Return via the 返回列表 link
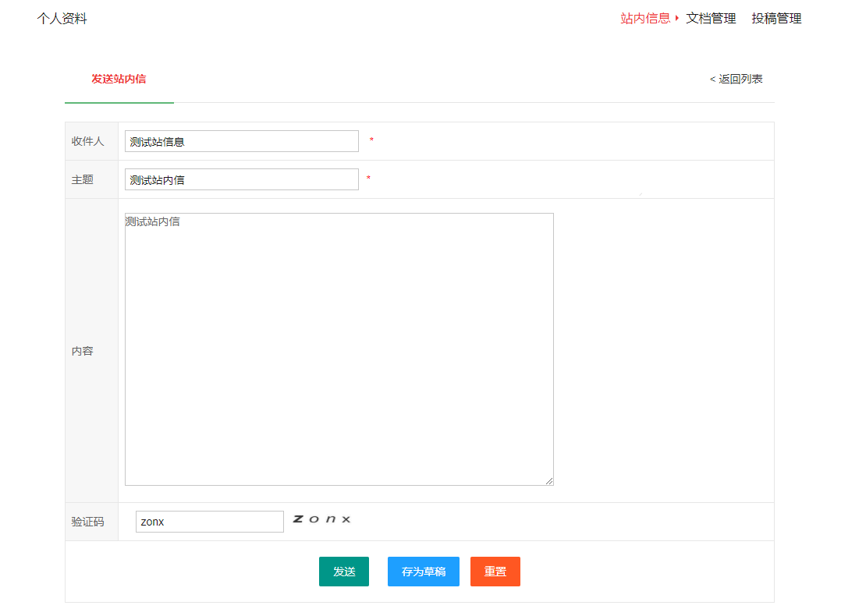This screenshot has width=866, height=616. 736,79
